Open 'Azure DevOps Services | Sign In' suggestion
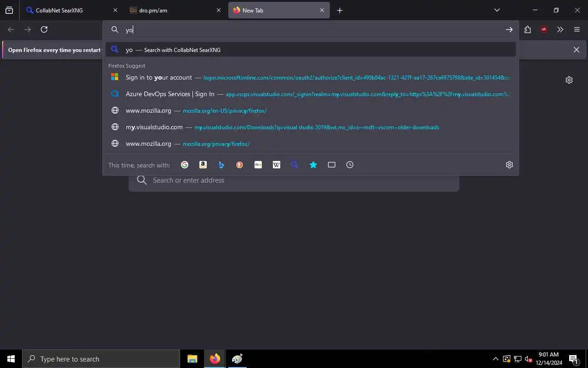Screen dimensions: 588x368 [311, 94]
